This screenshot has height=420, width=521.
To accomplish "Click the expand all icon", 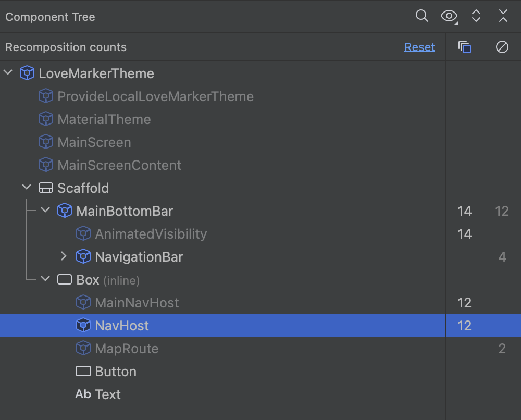I will (476, 16).
